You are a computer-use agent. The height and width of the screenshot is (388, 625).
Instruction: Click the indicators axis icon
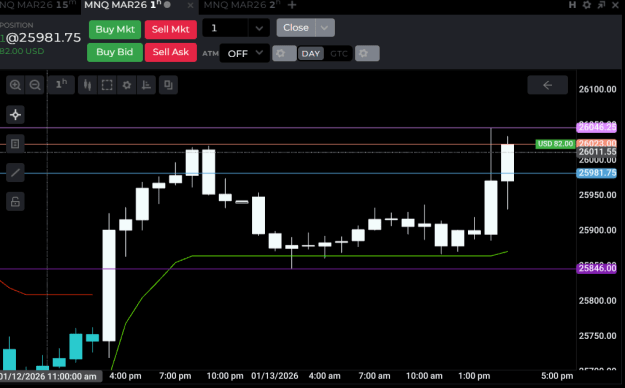click(146, 85)
